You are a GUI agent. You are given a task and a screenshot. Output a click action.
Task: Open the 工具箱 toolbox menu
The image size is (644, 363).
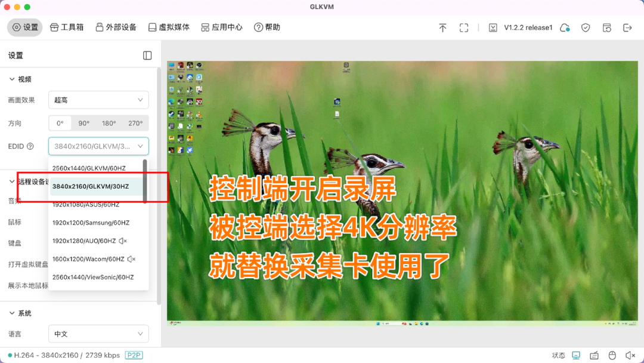(67, 27)
